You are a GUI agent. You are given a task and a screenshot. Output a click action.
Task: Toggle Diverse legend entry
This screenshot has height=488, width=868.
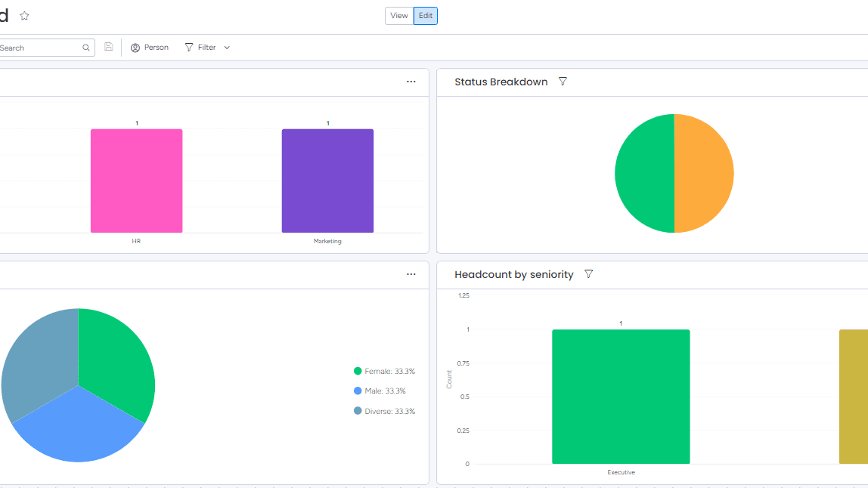coord(384,411)
